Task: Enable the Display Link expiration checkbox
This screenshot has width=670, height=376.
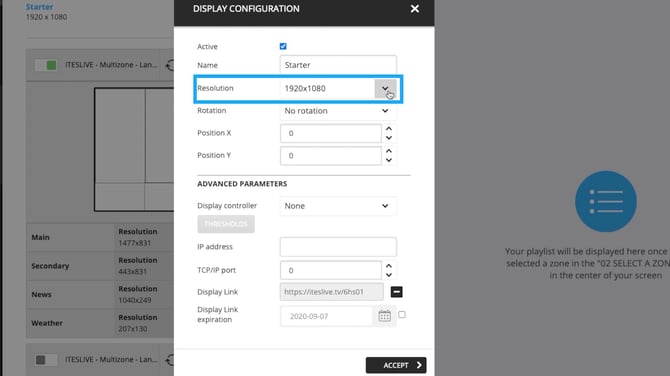Action: [x=402, y=314]
